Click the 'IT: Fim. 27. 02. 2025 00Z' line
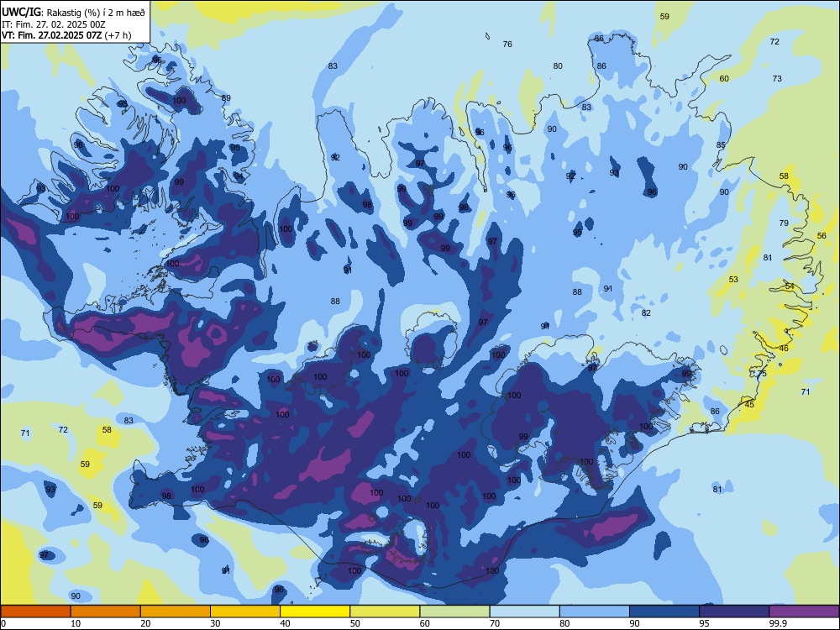The image size is (840, 630). (54, 24)
